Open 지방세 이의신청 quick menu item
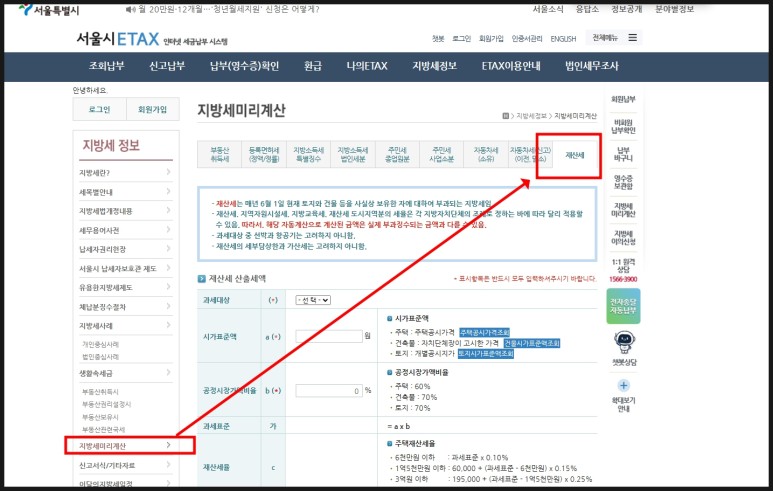773x491 pixels. [x=623, y=238]
